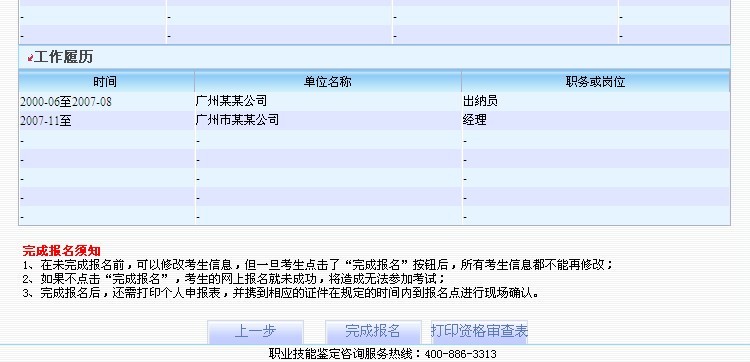Viewport: 750px width, 362px height.
Task: Click the 工作履历 section heading
Action: point(63,57)
